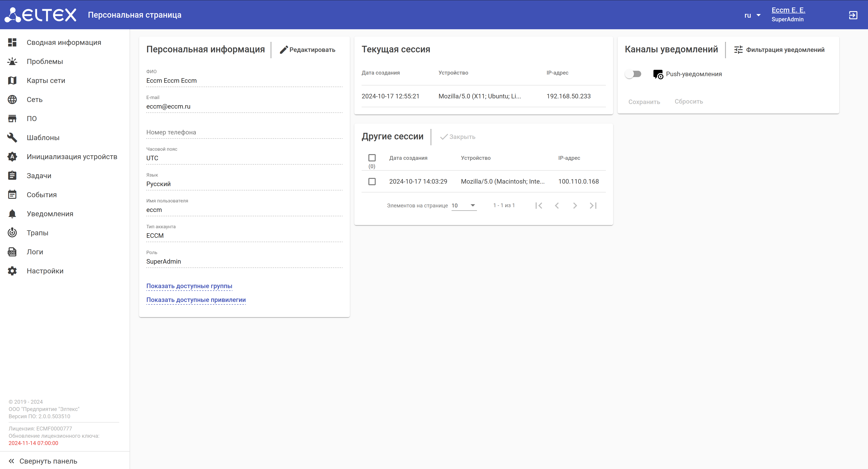Click the bell icon for Уведомления
The image size is (868, 469).
(x=12, y=214)
